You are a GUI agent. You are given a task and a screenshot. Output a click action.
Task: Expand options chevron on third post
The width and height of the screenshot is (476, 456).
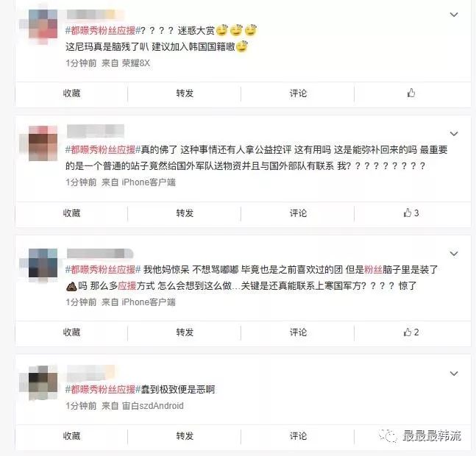coord(454,253)
